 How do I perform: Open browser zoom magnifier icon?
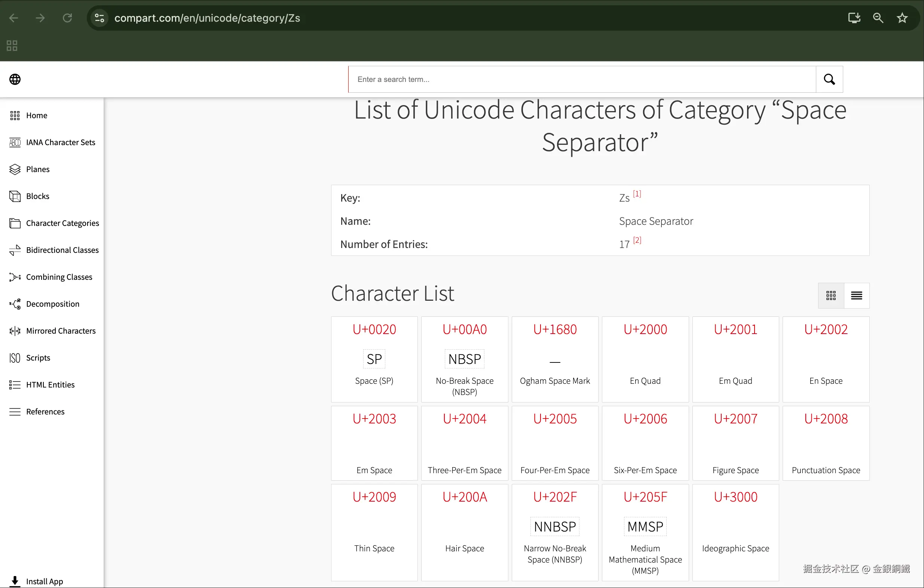pyautogui.click(x=878, y=18)
